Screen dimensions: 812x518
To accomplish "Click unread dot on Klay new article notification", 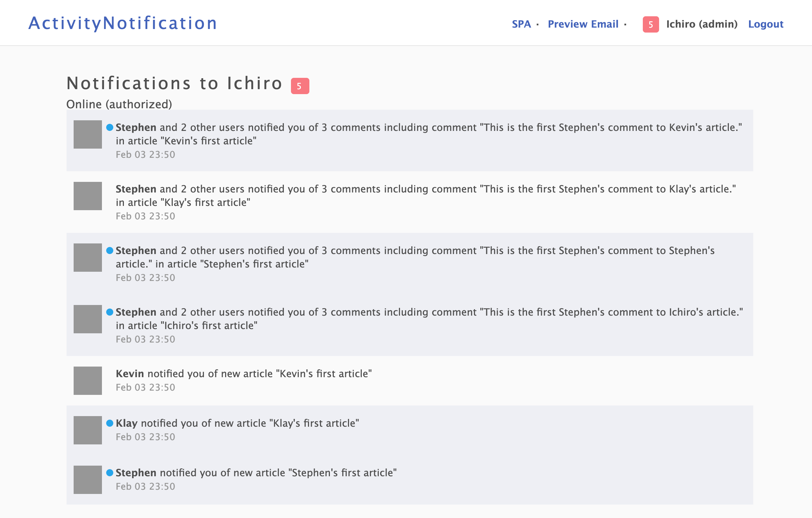I will click(x=110, y=423).
